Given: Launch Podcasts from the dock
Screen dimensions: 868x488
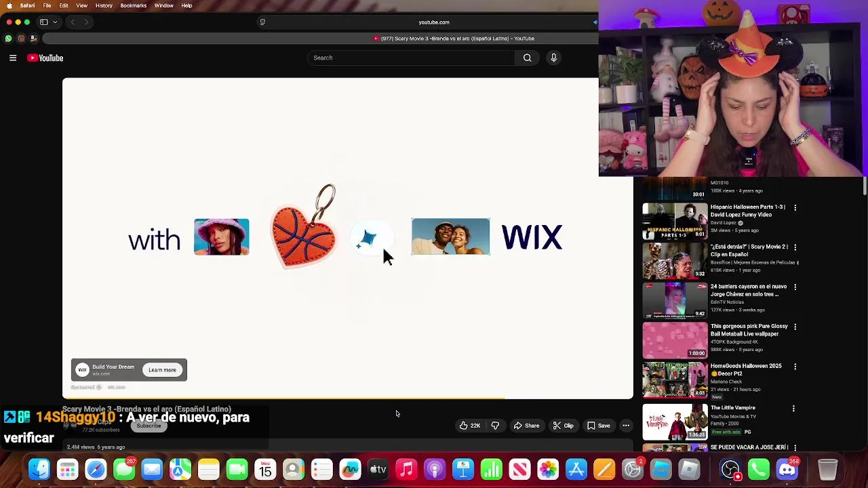Looking at the screenshot, I should tap(435, 469).
